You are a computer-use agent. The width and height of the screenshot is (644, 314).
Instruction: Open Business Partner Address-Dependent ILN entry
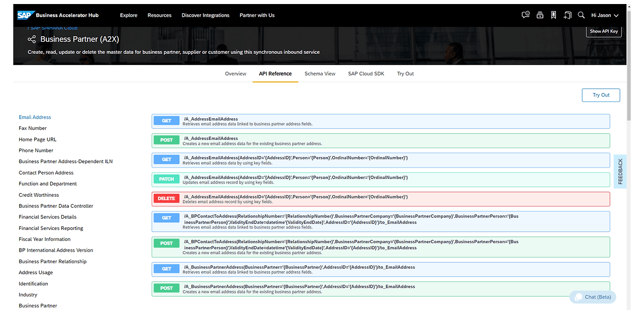pos(66,162)
